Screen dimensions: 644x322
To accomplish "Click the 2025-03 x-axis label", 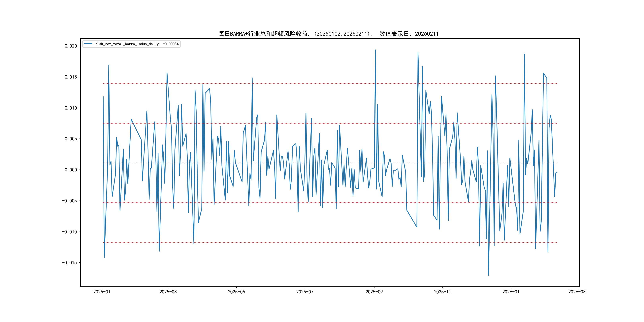I will point(168,292).
